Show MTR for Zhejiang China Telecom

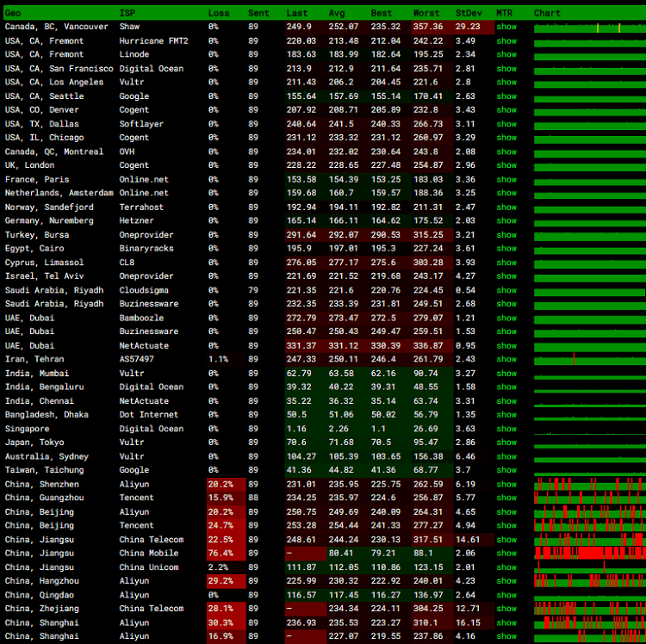click(x=506, y=608)
